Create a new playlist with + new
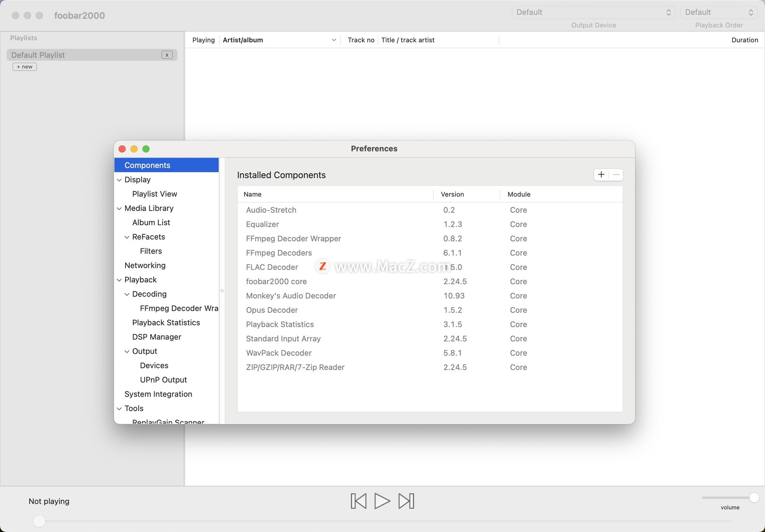The height and width of the screenshot is (532, 765). pyautogui.click(x=25, y=67)
